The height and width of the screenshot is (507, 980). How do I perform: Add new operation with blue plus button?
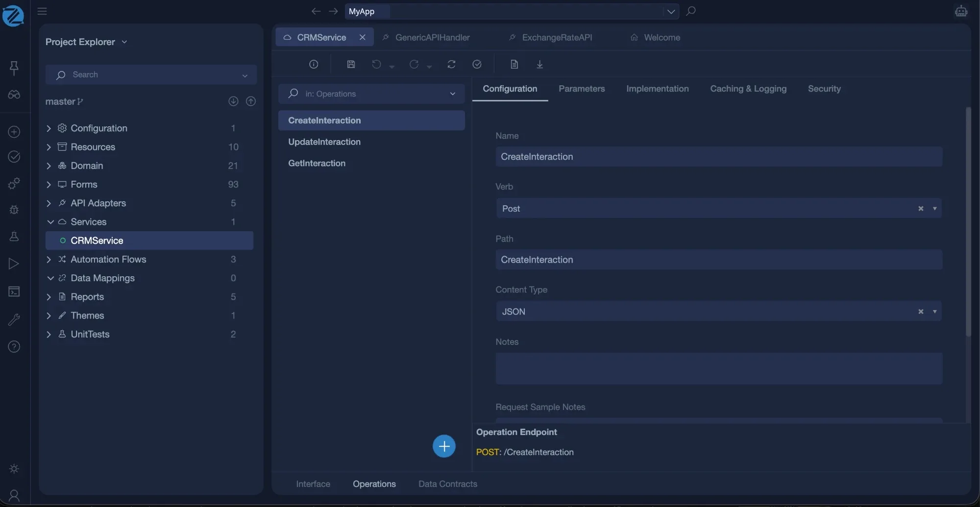[x=444, y=446]
